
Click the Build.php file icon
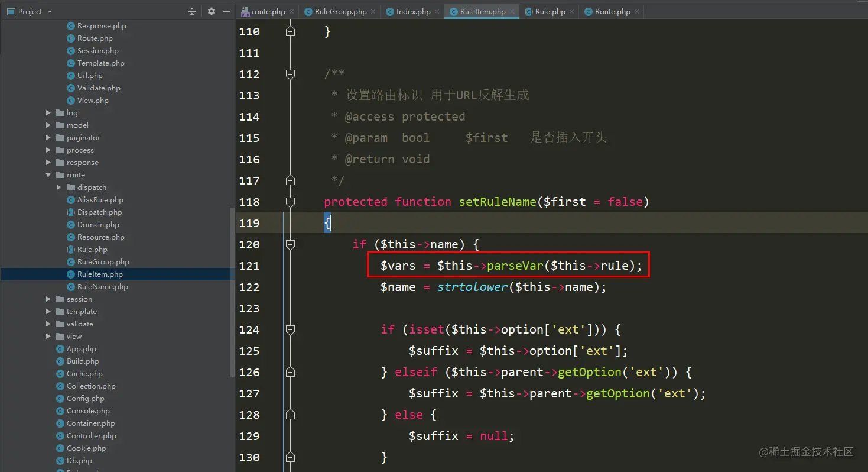61,361
